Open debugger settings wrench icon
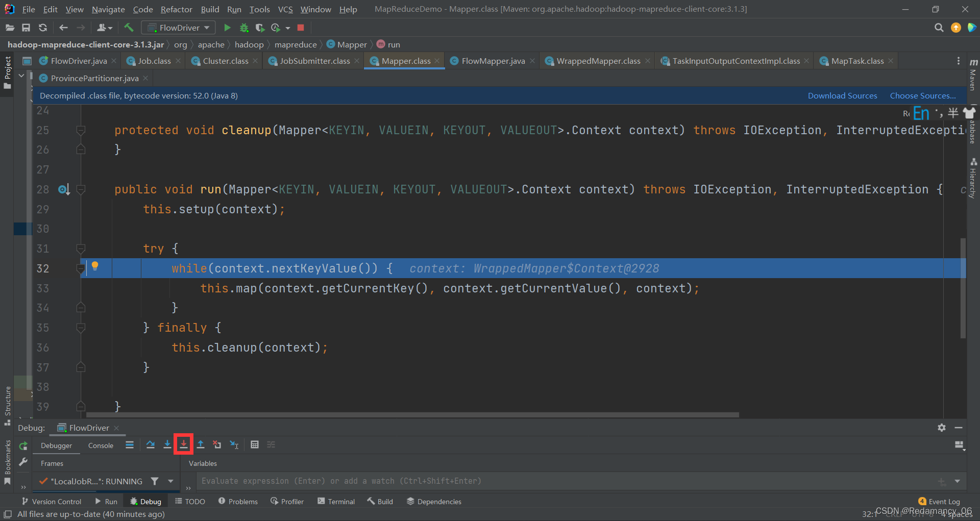Image resolution: width=980 pixels, height=521 pixels. click(x=23, y=462)
